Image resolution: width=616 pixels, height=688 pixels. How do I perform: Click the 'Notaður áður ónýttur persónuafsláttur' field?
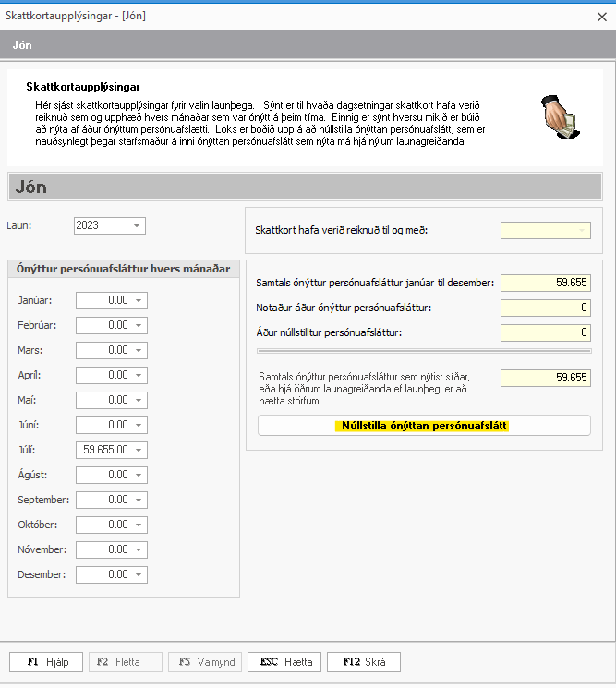pyautogui.click(x=545, y=308)
